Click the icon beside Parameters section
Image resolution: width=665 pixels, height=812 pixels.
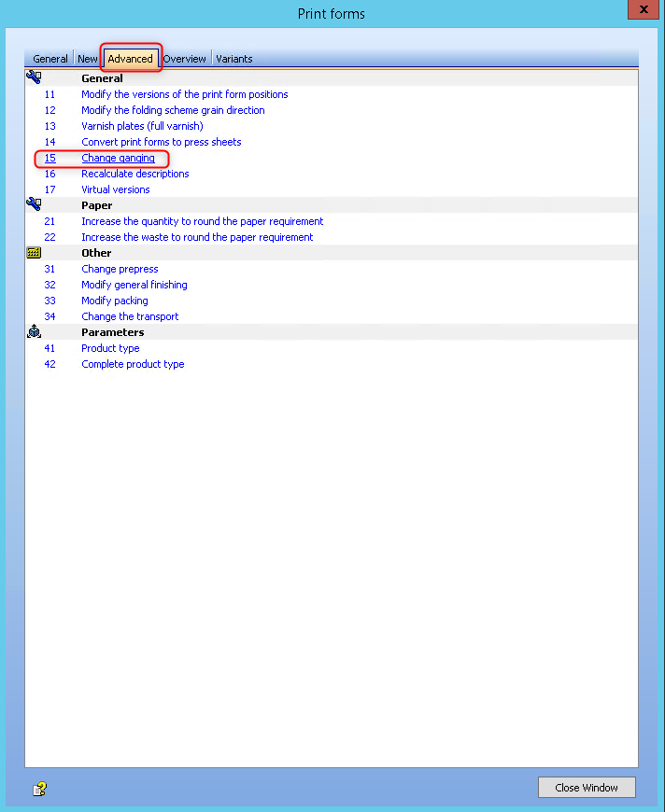pyautogui.click(x=35, y=331)
